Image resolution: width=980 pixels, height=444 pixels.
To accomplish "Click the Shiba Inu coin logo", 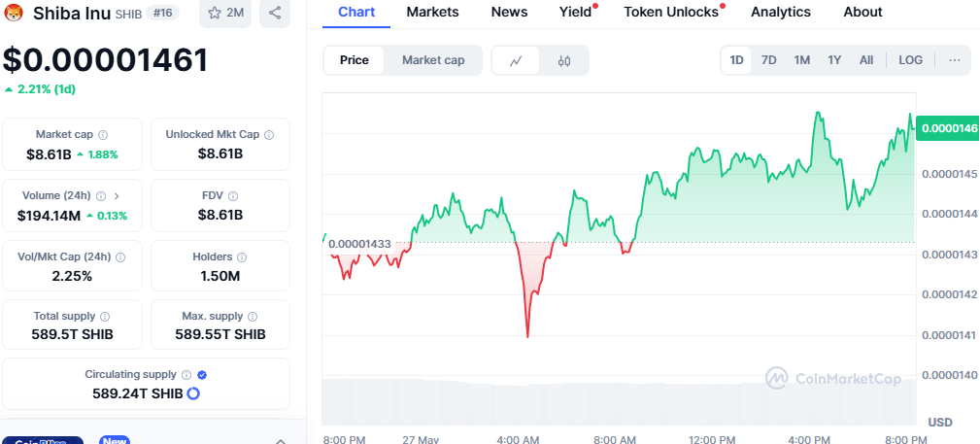I will [x=14, y=12].
